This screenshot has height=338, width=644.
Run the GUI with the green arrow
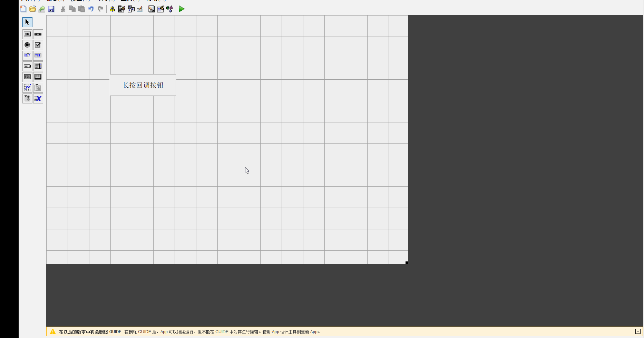pyautogui.click(x=181, y=9)
